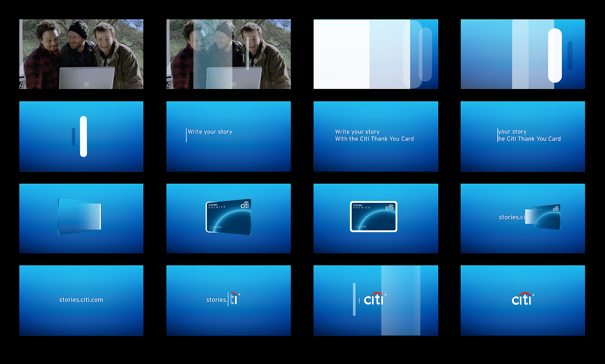Open the three men with laptop frame

tap(81, 54)
